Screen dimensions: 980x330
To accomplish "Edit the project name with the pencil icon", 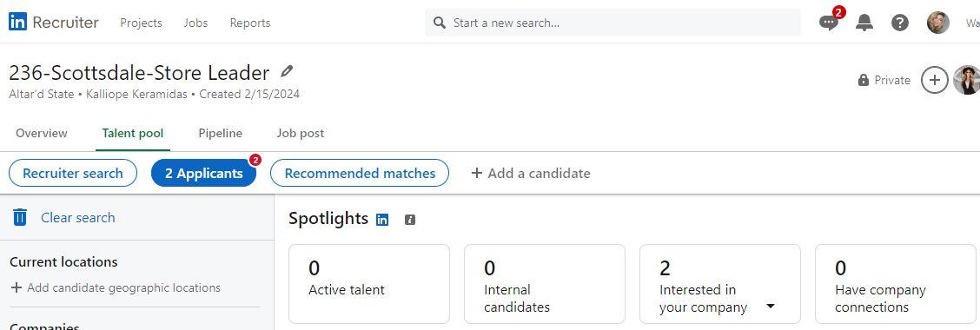I will click(x=286, y=71).
